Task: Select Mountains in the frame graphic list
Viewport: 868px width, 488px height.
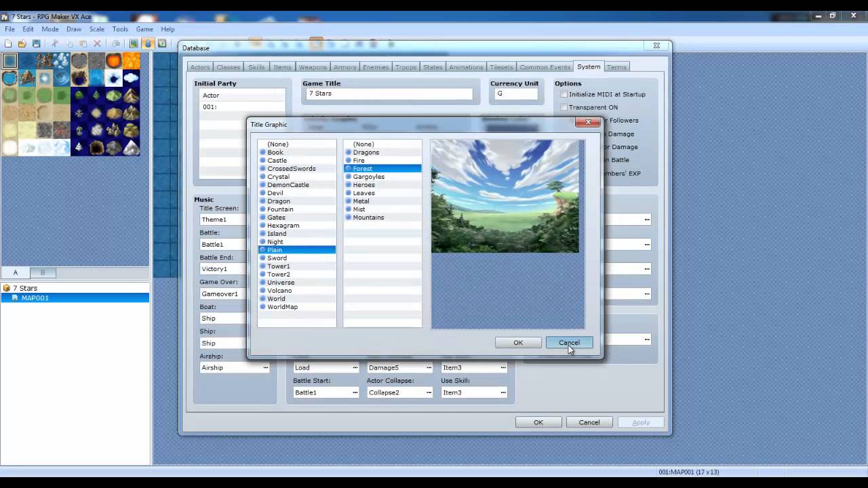Action: tap(382, 218)
